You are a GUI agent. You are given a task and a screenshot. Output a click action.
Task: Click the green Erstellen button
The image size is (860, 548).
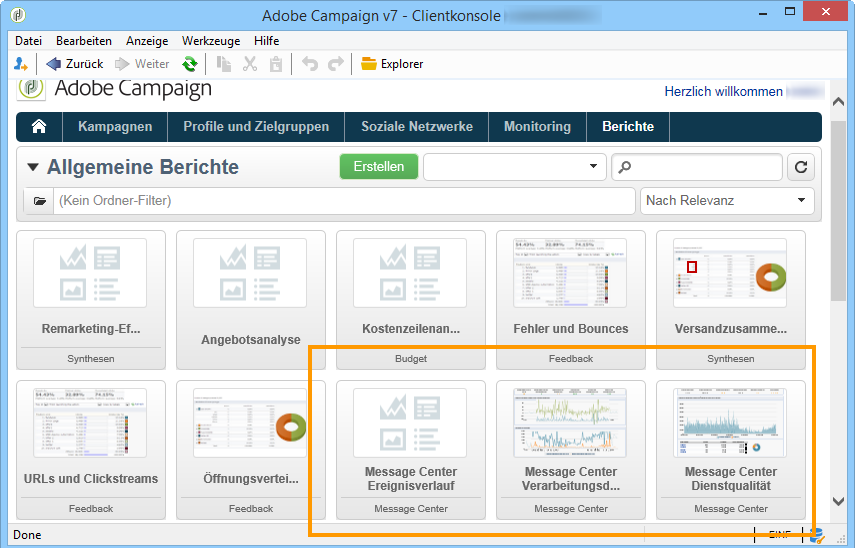[379, 167]
